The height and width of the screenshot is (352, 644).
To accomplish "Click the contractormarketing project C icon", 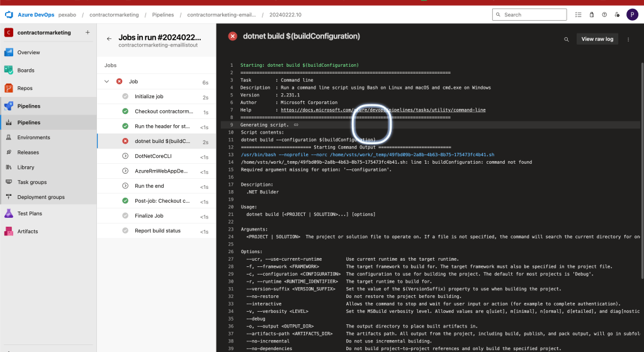I will (9, 33).
